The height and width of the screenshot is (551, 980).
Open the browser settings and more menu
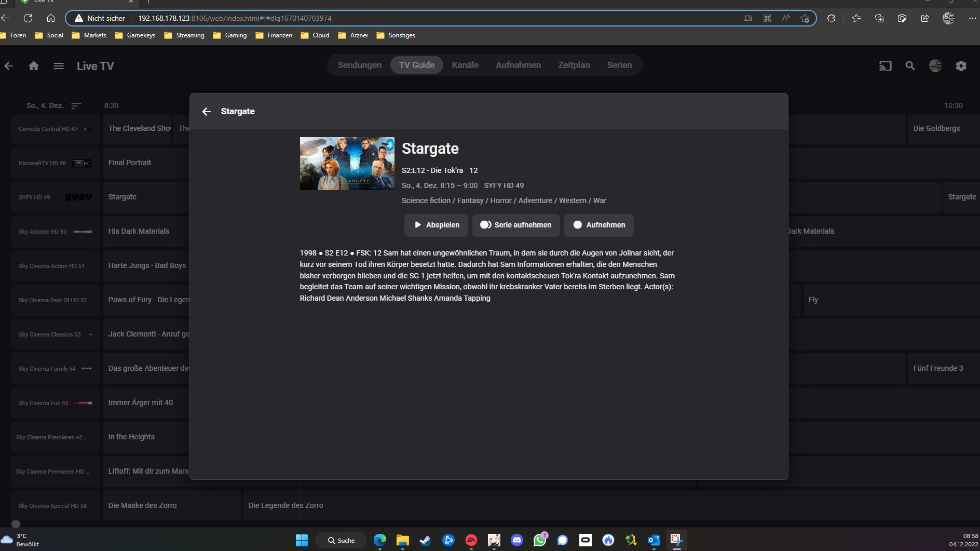click(972, 18)
